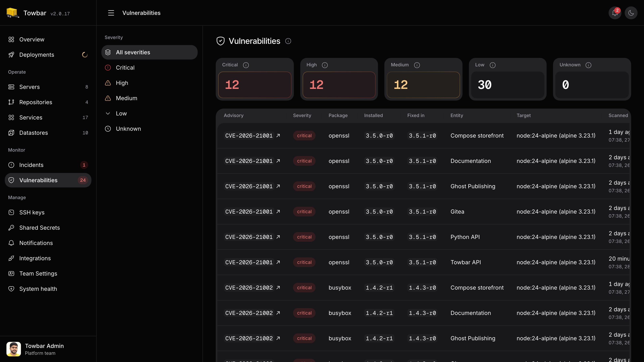Screen dimensions: 644x362
Task: Filter by Medium severity
Action: point(149,98)
